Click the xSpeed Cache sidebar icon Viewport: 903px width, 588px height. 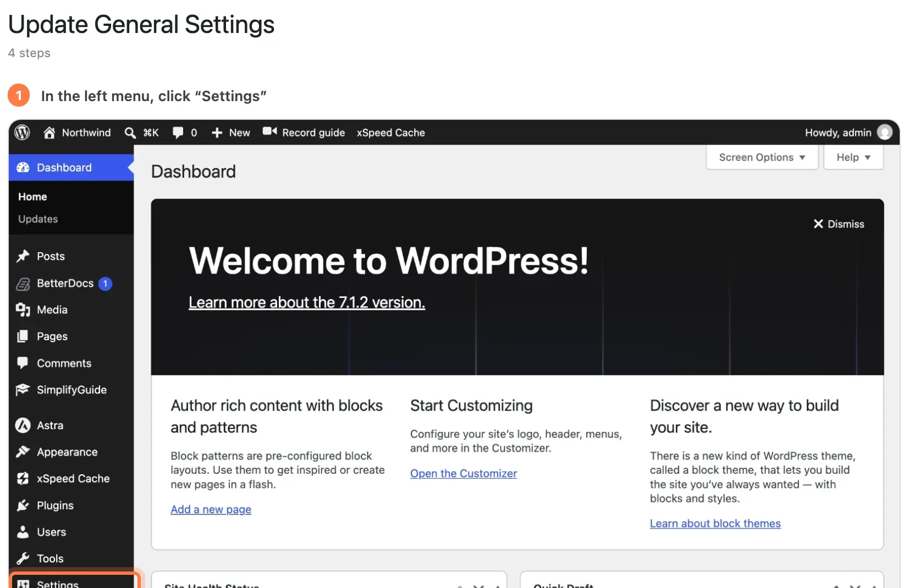(x=23, y=479)
